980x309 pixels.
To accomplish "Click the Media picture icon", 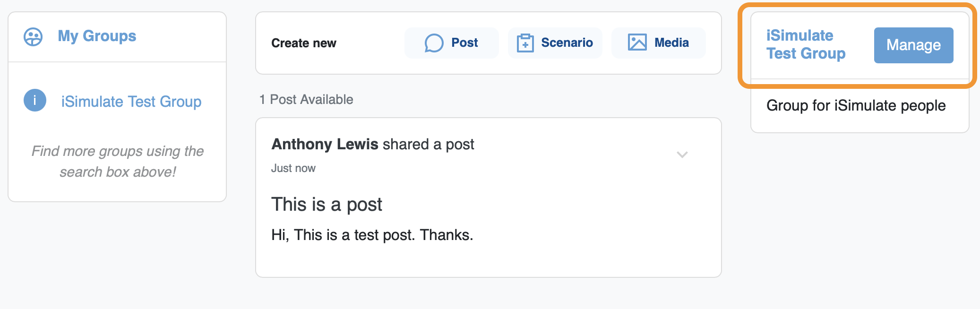I will (637, 43).
